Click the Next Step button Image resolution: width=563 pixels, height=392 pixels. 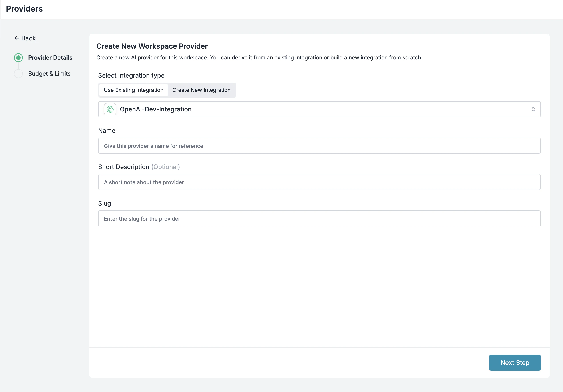tap(514, 363)
